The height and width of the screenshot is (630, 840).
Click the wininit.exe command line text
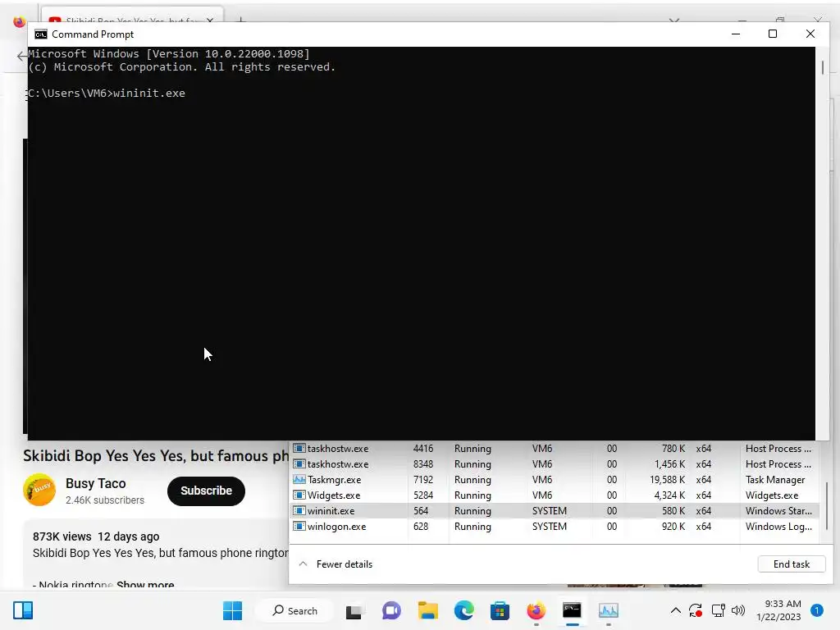(x=149, y=93)
